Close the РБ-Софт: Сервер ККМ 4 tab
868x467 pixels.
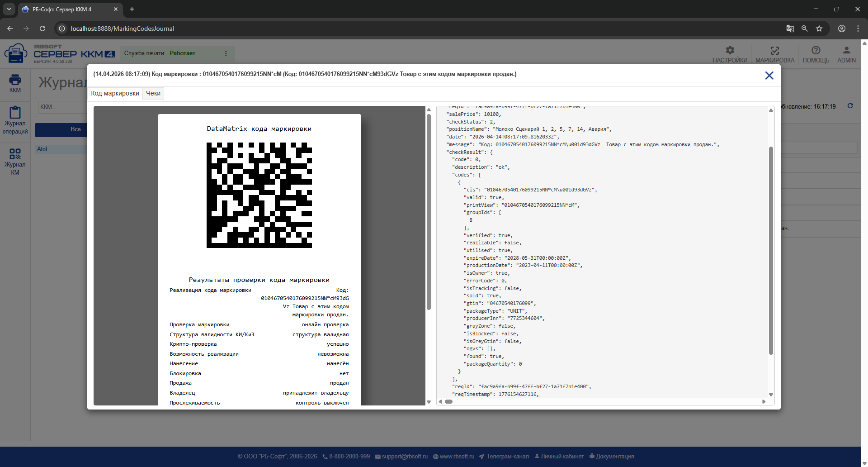[x=116, y=9]
